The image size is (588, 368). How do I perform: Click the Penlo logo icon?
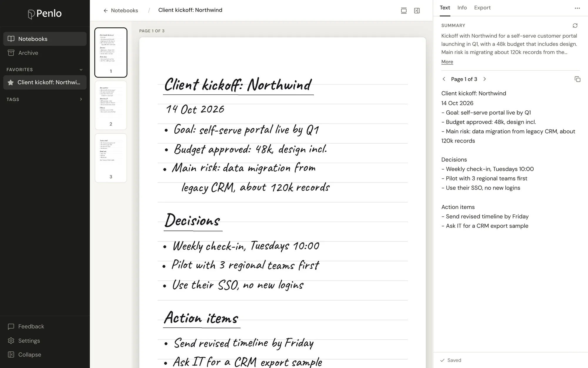pos(31,14)
